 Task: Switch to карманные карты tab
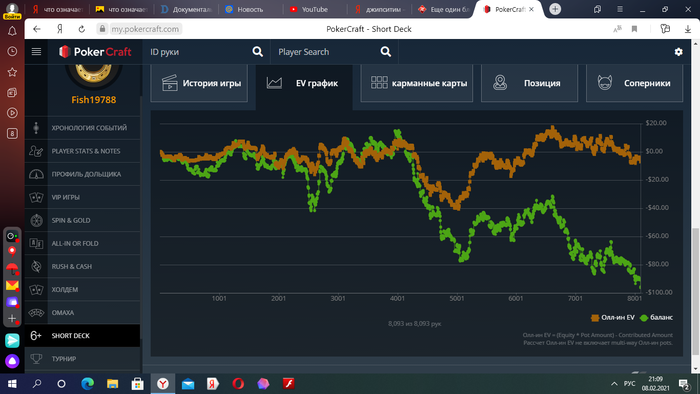pyautogui.click(x=417, y=83)
